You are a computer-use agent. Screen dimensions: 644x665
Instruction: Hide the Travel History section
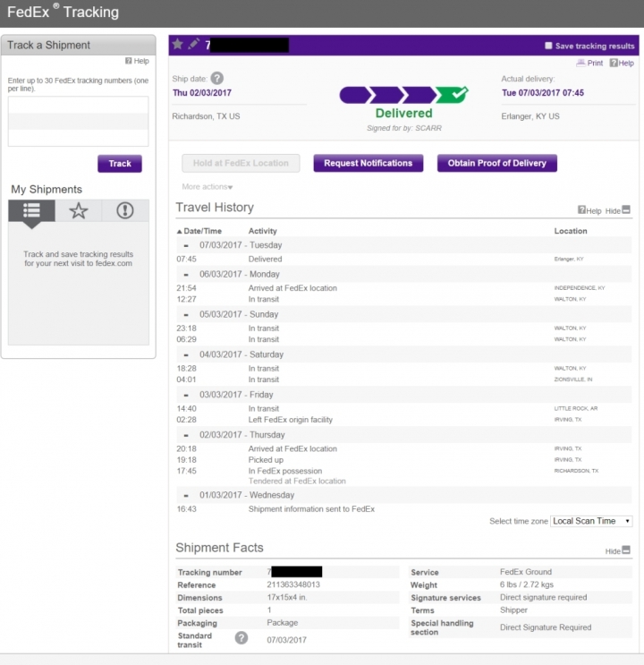[618, 210]
